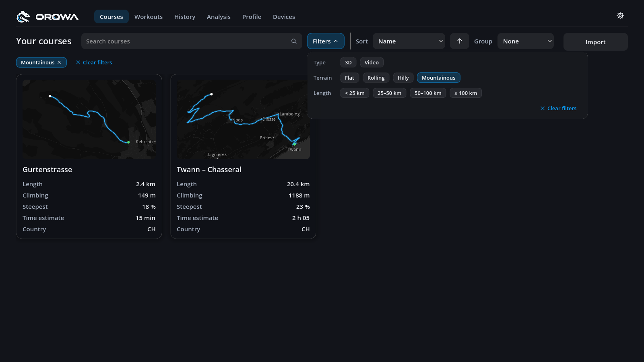Image resolution: width=644 pixels, height=362 pixels.
Task: Open the Sort by Name dropdown
Action: (409, 41)
